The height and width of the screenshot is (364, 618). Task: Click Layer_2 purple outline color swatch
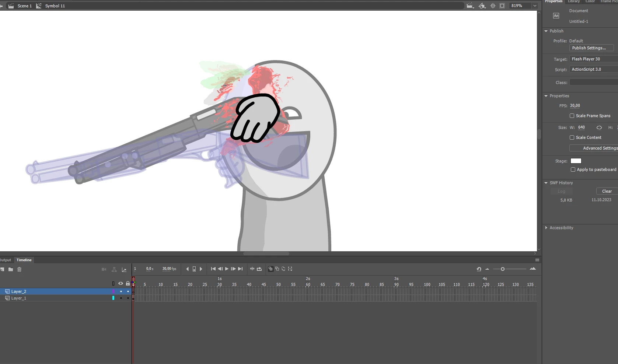click(114, 291)
